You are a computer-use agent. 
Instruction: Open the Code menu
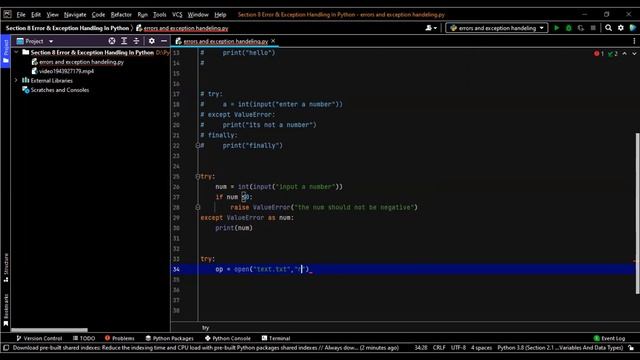[98, 15]
